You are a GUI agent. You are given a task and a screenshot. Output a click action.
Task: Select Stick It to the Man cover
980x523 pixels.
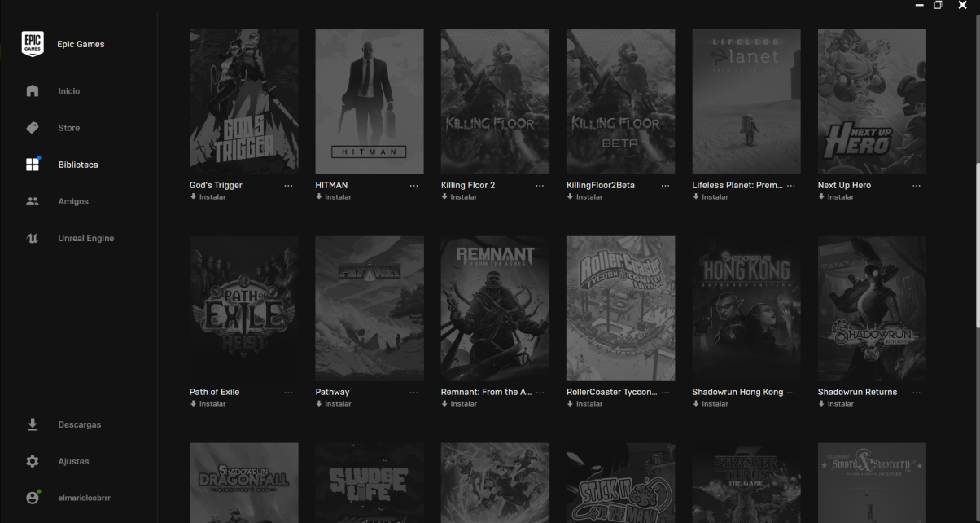click(621, 483)
